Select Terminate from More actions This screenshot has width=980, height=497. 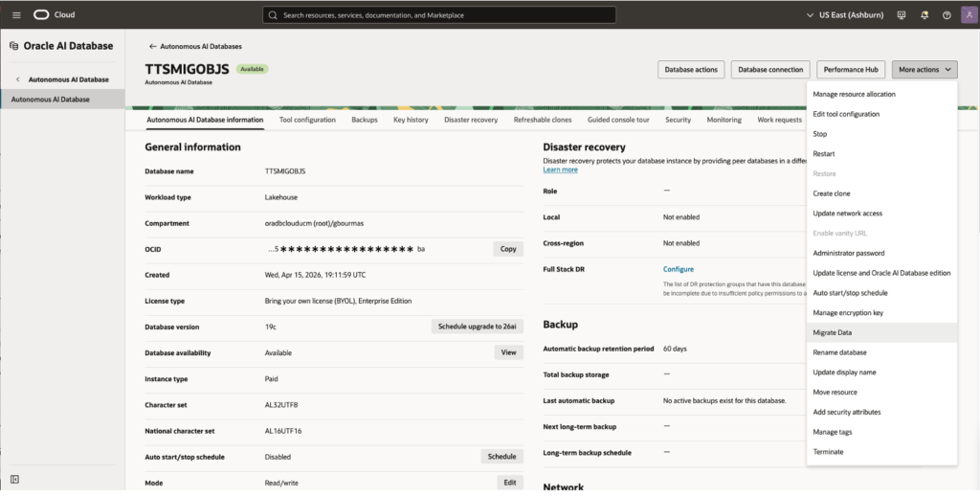pyautogui.click(x=881, y=451)
